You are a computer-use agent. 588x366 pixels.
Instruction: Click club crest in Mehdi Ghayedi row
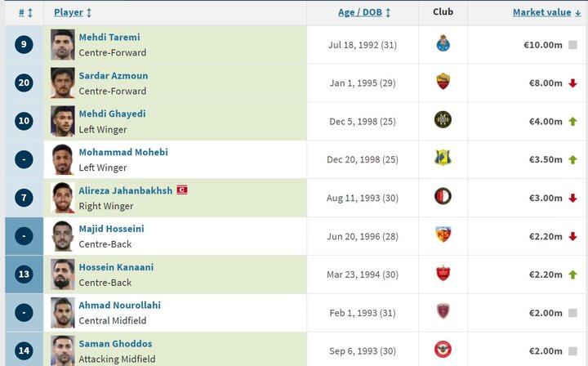pos(443,121)
